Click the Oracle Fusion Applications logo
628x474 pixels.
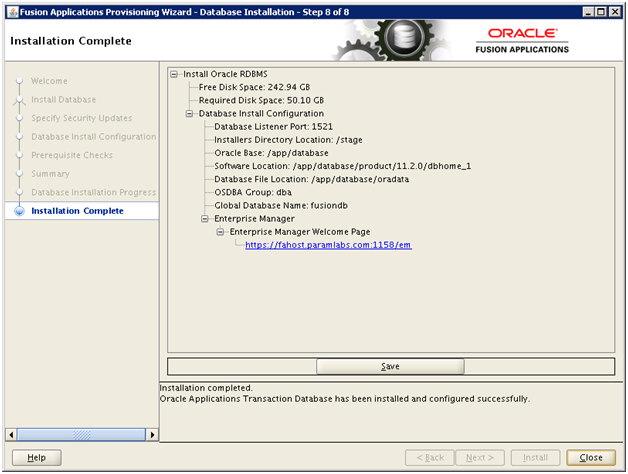click(x=522, y=41)
